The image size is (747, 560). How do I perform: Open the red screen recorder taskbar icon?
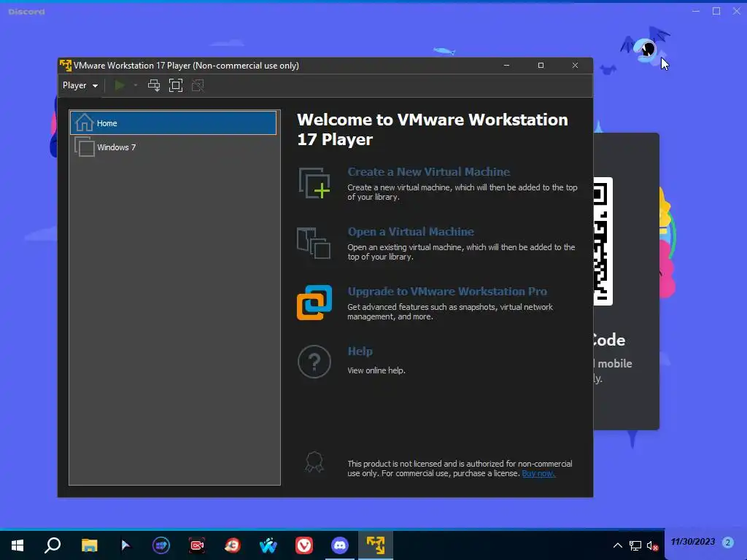[197, 545]
